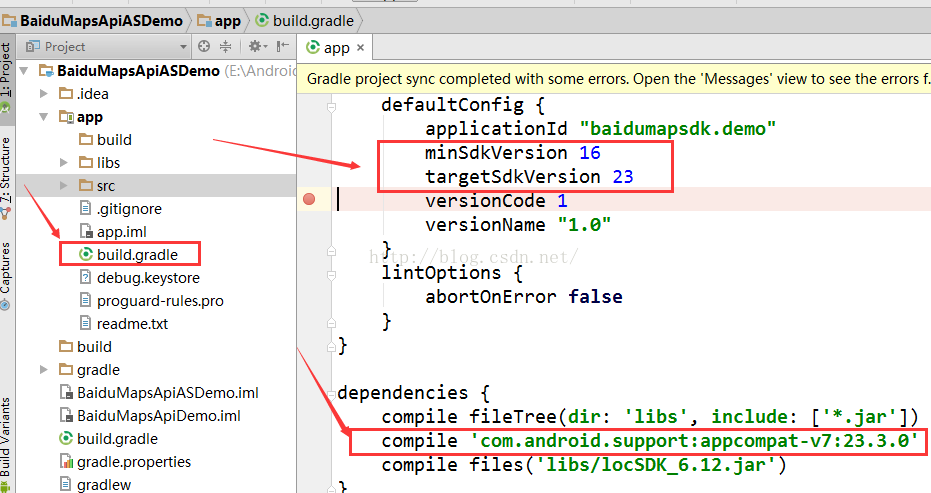Select the build folder under app
This screenshot has width=931, height=493.
pyautogui.click(x=106, y=140)
